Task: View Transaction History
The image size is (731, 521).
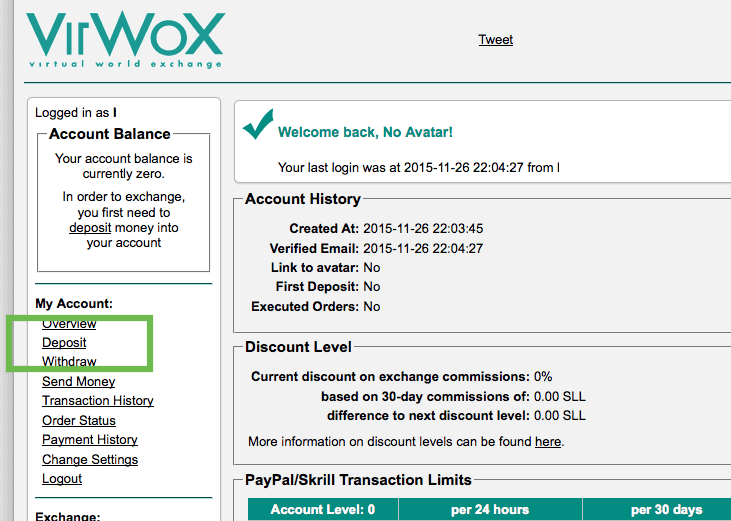Action: (x=97, y=400)
